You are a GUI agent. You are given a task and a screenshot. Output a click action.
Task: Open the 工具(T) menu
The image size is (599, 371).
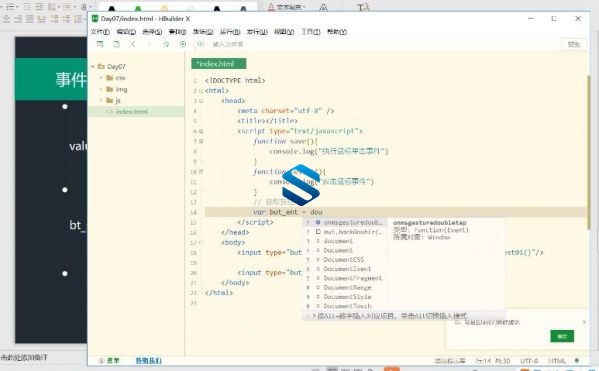(x=311, y=32)
